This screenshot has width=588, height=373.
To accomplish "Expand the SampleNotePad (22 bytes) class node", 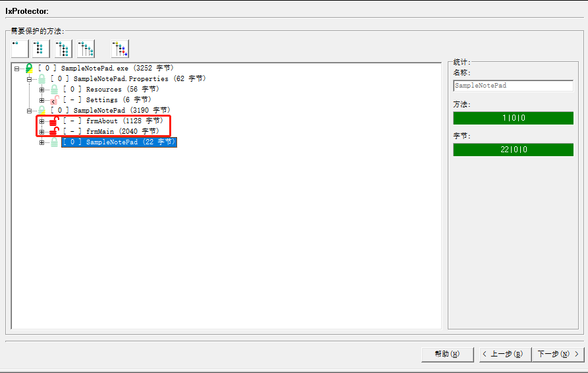I will [x=41, y=142].
